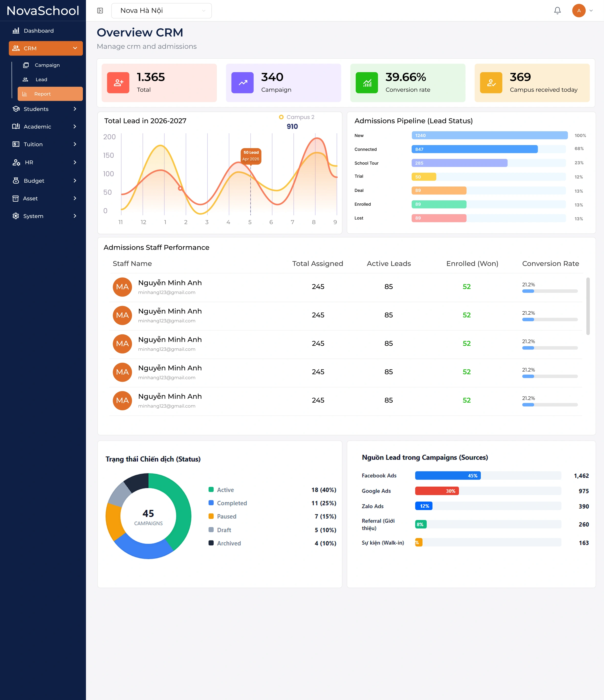Click the purple Campaign trend icon
The image size is (604, 700).
coord(243,82)
